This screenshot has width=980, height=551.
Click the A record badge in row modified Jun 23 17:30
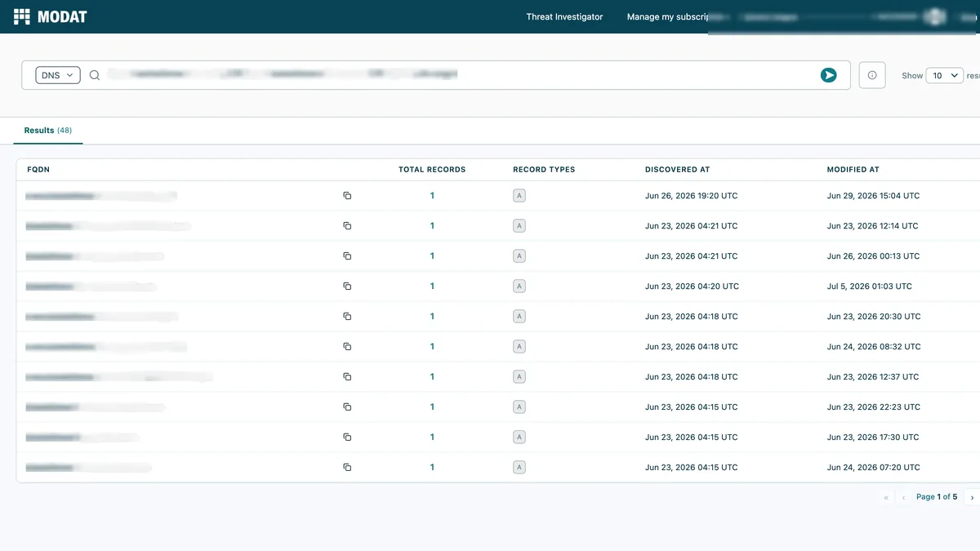tap(519, 438)
